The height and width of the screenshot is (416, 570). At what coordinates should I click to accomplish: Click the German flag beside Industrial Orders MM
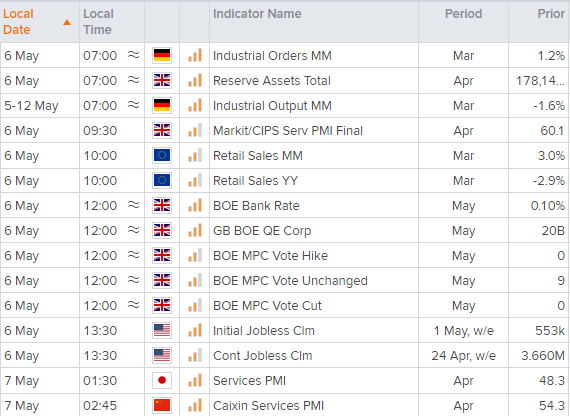162,56
